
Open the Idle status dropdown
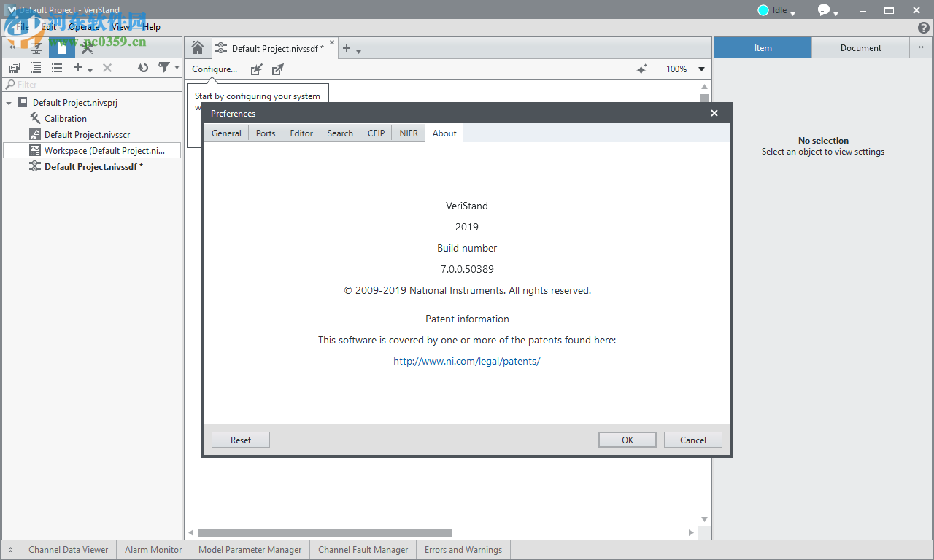[x=776, y=10]
